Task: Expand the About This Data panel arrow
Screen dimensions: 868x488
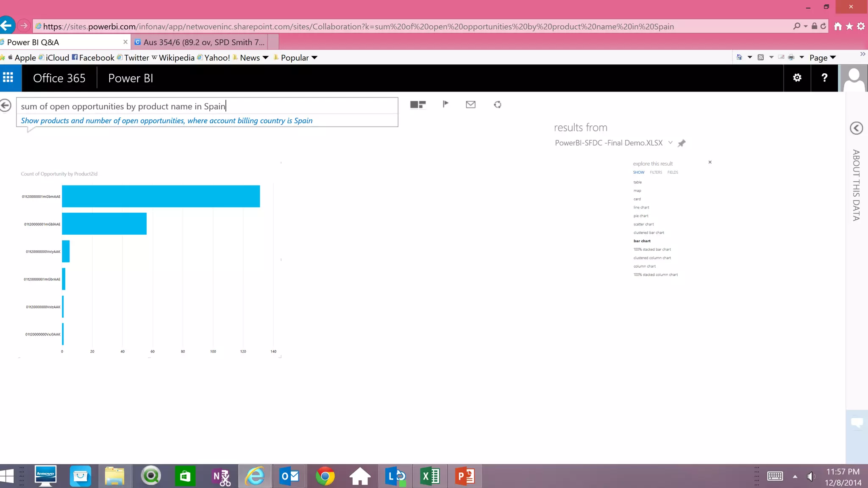Action: [x=857, y=128]
